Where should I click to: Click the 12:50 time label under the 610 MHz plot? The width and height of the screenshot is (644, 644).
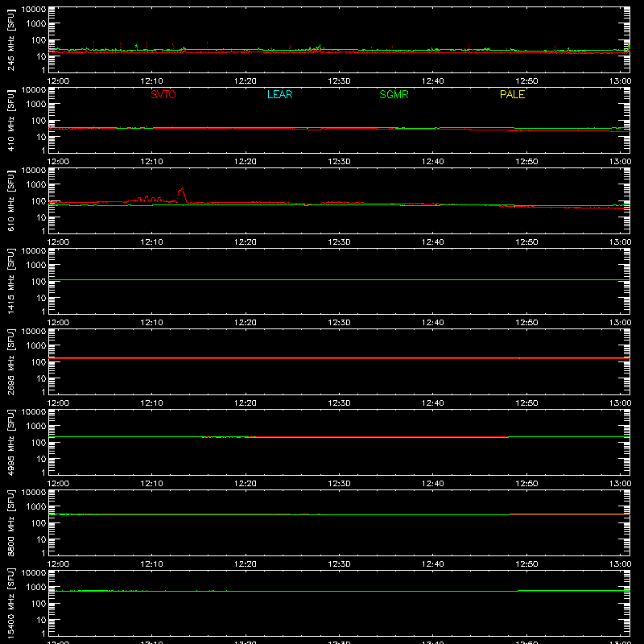click(526, 242)
